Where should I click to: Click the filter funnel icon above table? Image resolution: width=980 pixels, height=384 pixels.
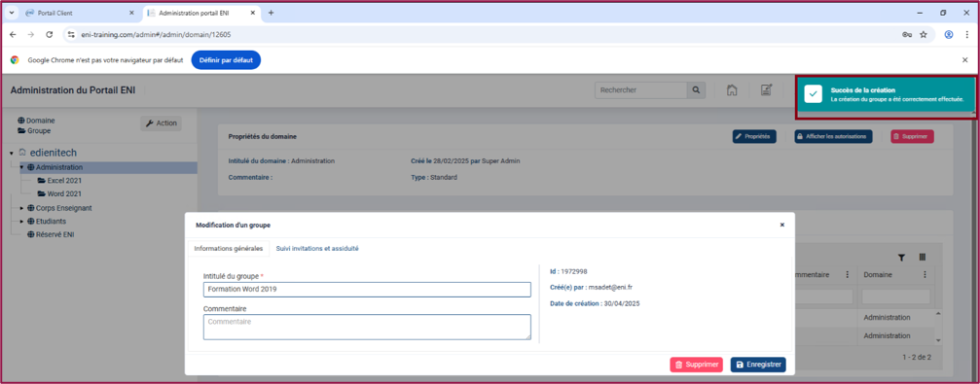point(901,258)
